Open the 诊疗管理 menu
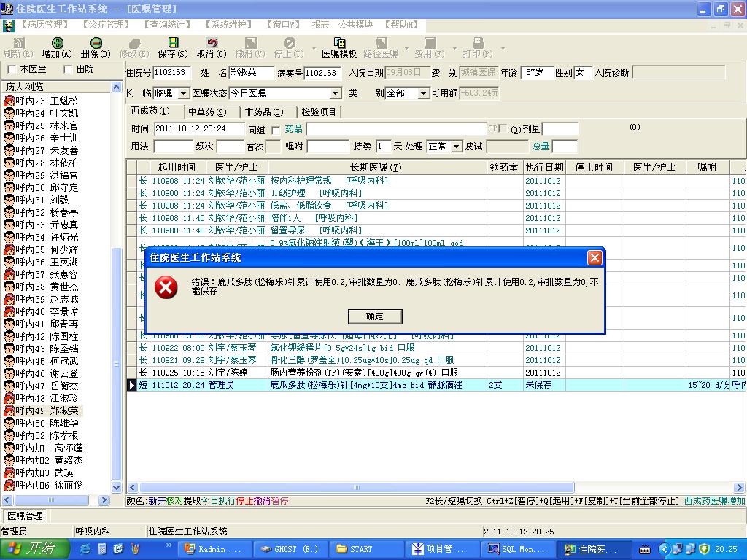 tap(107, 24)
